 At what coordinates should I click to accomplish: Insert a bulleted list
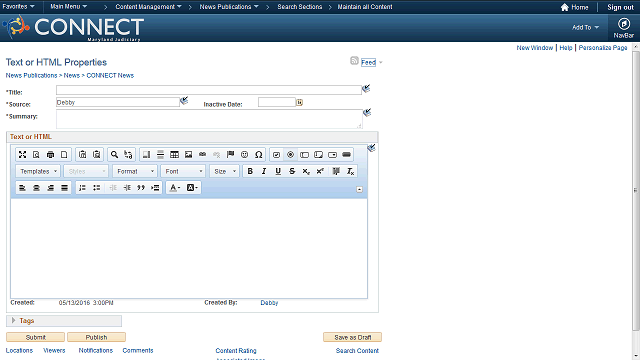pos(96,188)
